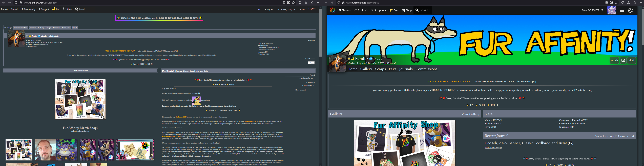
Task: Open the Shop cart link in modern nav
Action: 407,10
